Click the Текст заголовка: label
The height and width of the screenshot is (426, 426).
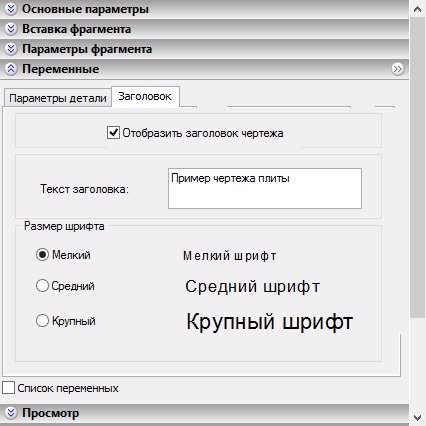click(x=84, y=189)
